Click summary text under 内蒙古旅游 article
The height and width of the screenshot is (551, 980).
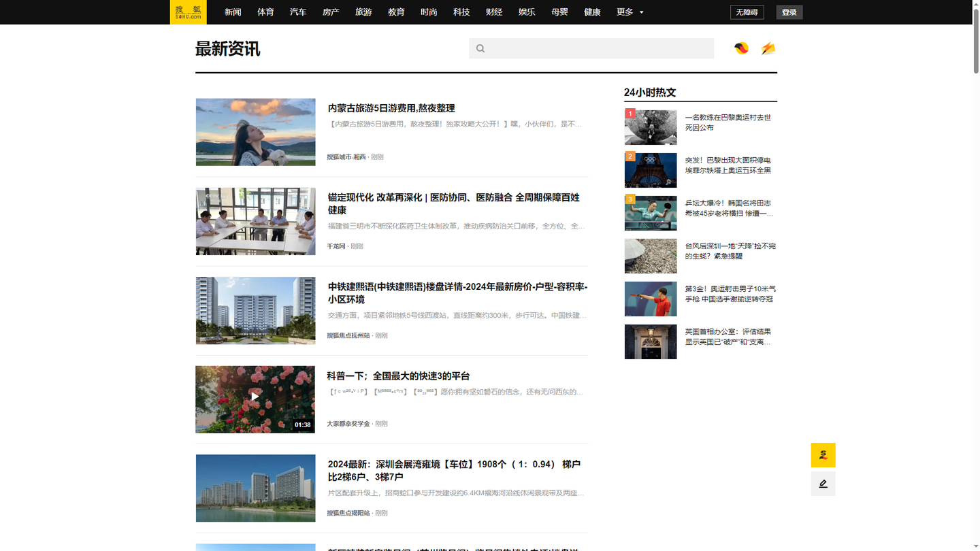click(455, 124)
